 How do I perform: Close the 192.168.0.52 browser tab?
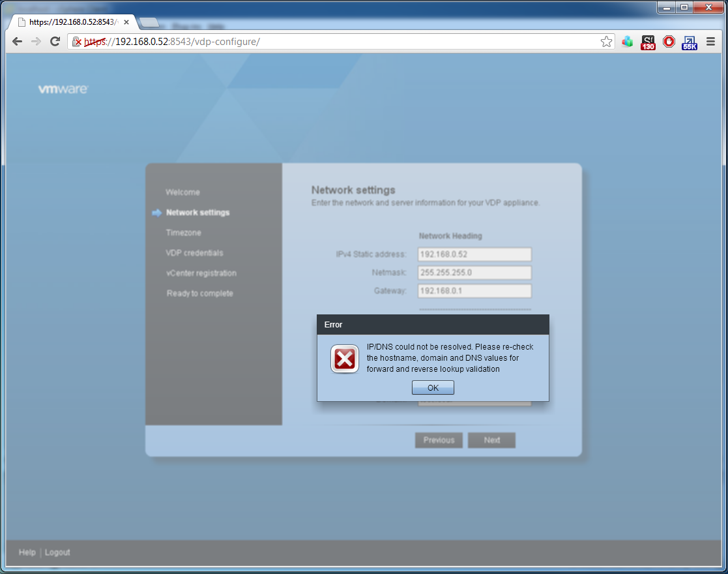(126, 22)
